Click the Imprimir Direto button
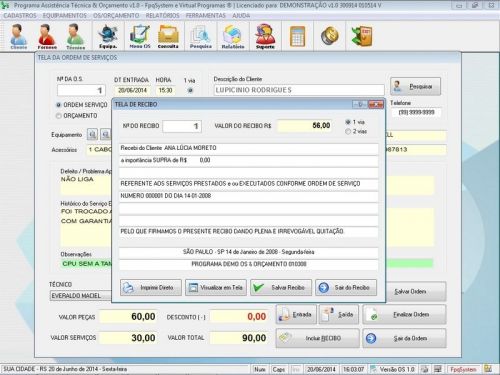This screenshot has width=500, height=375. click(x=151, y=287)
